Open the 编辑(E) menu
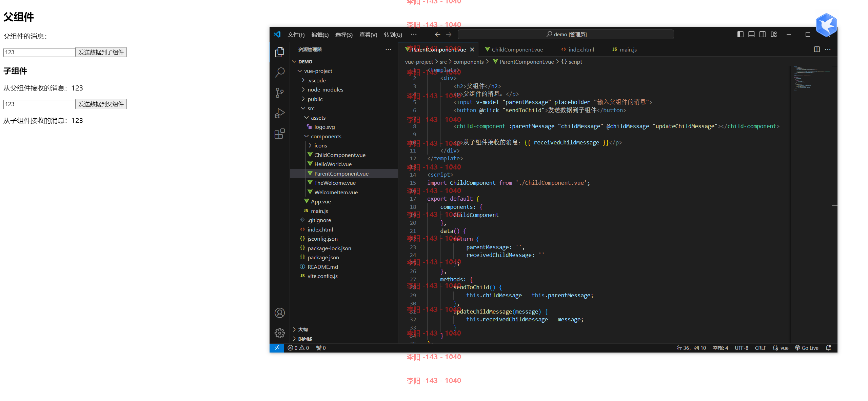 pyautogui.click(x=320, y=35)
